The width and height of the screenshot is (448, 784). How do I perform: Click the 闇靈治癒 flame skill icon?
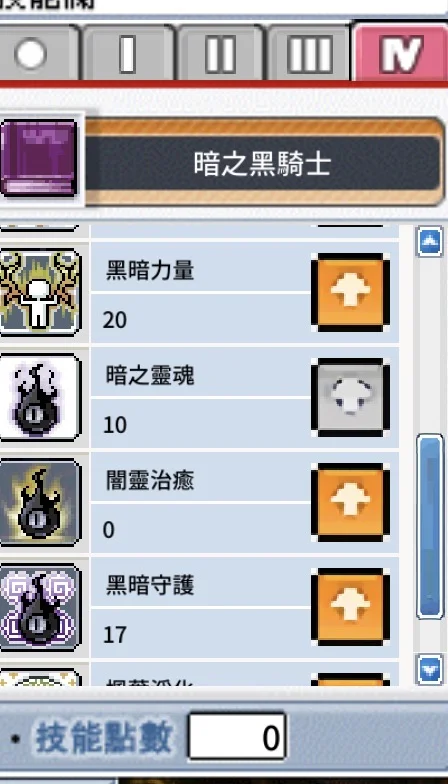[40, 502]
